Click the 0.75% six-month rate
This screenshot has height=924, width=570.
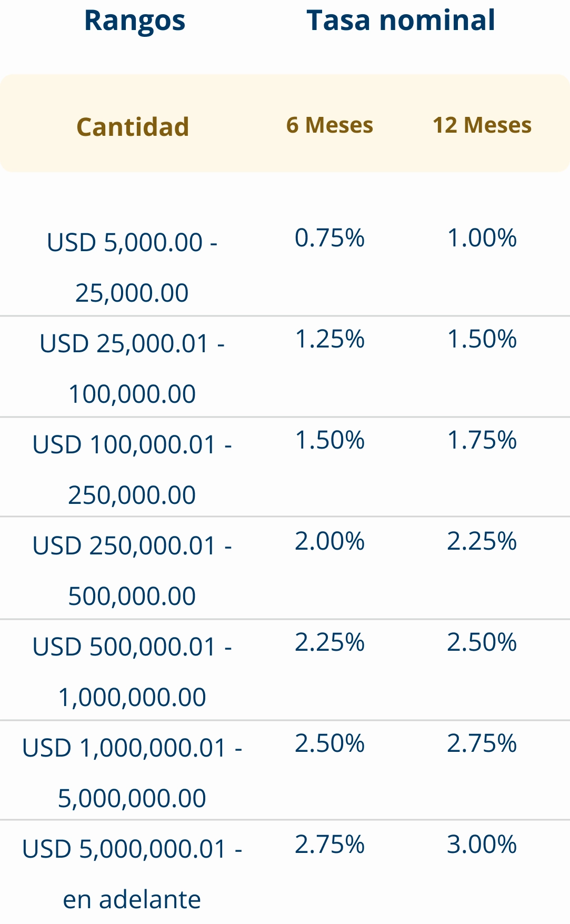(329, 238)
